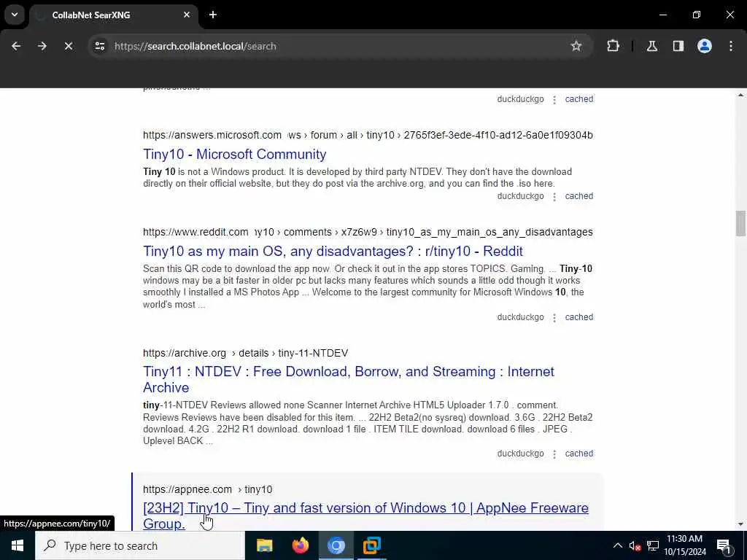The height and width of the screenshot is (560, 747).
Task: Open the Reddit Tiny10 main OS result
Action: click(333, 251)
